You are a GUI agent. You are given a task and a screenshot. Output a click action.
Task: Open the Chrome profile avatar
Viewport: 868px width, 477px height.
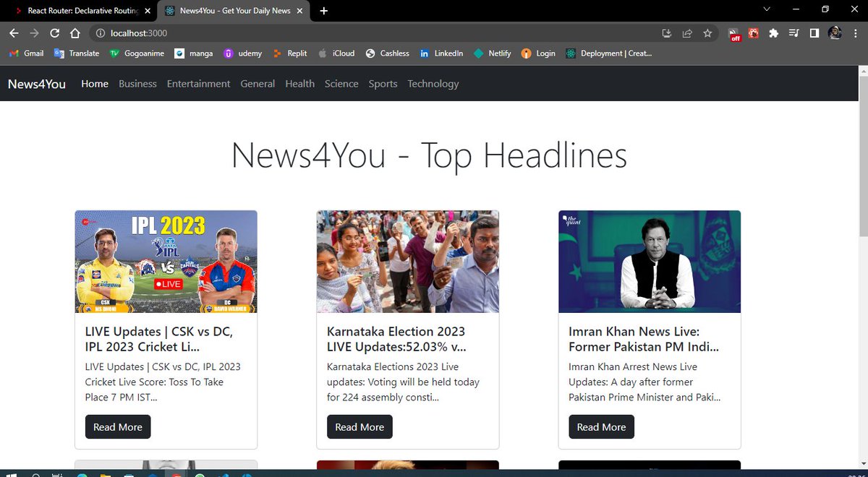[835, 33]
